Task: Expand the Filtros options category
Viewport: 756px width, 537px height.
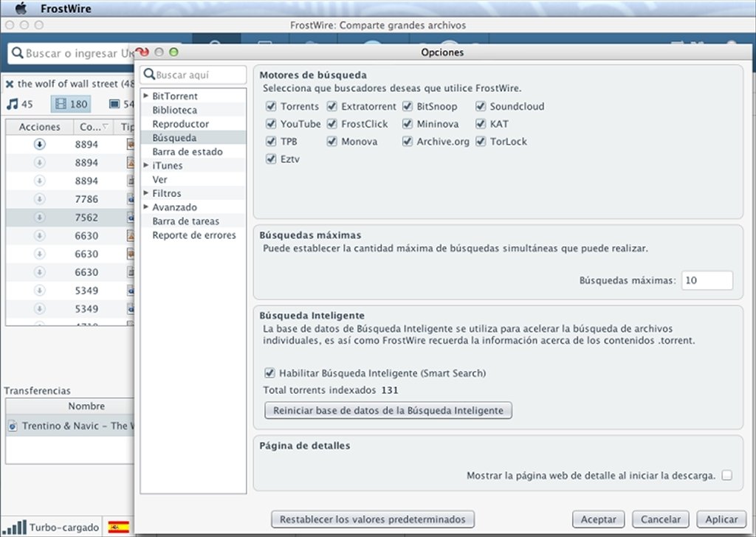Action: 146,193
